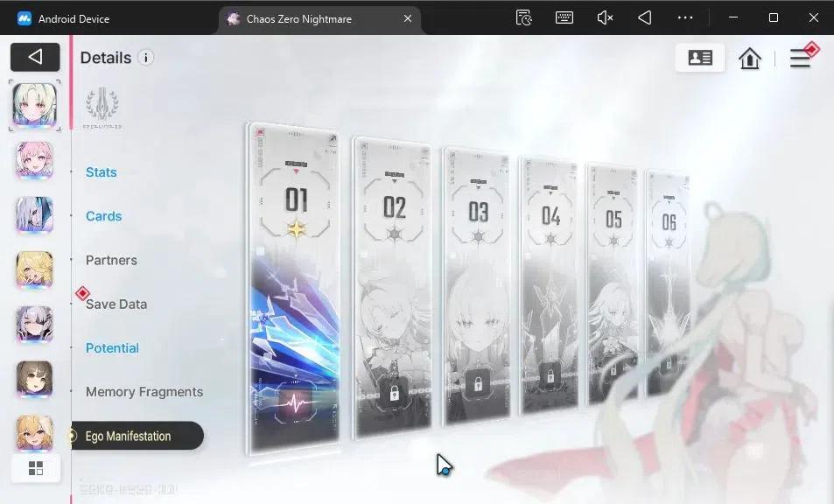Open the Cards section
Image resolution: width=834 pixels, height=504 pixels.
[x=104, y=216]
